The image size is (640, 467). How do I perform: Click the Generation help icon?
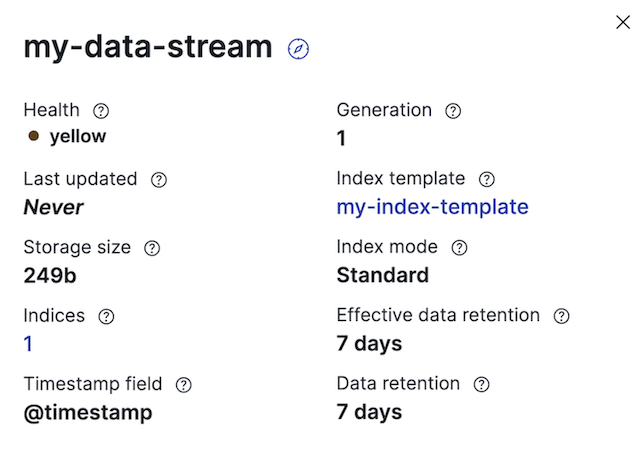click(454, 111)
